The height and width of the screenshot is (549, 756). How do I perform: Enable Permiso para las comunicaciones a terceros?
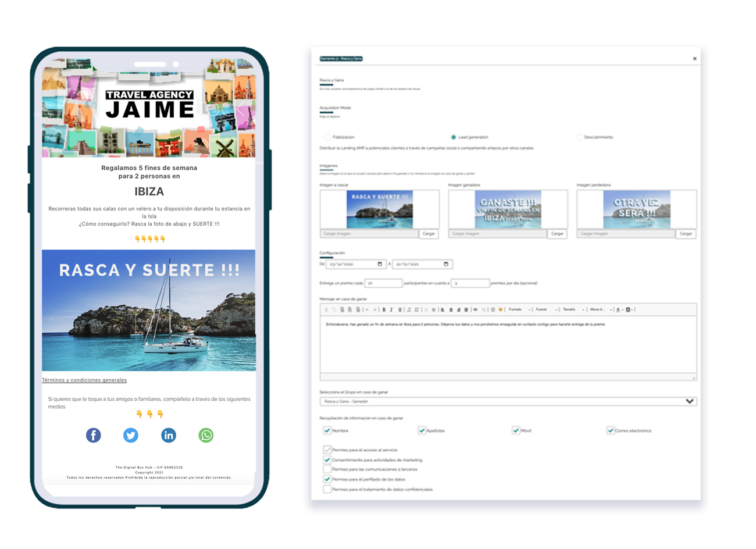pyautogui.click(x=327, y=469)
